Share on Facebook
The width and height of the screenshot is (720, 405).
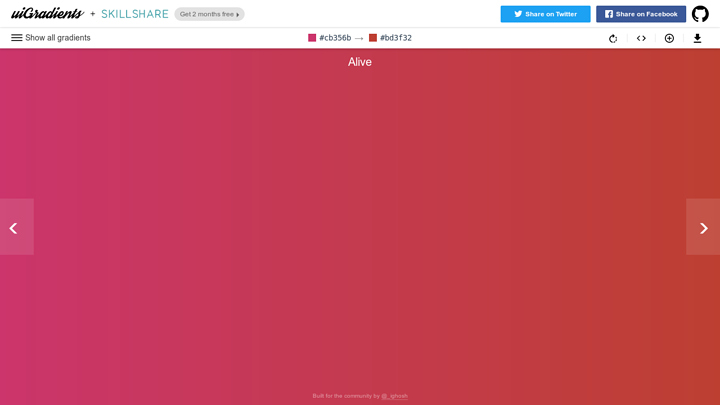(641, 14)
